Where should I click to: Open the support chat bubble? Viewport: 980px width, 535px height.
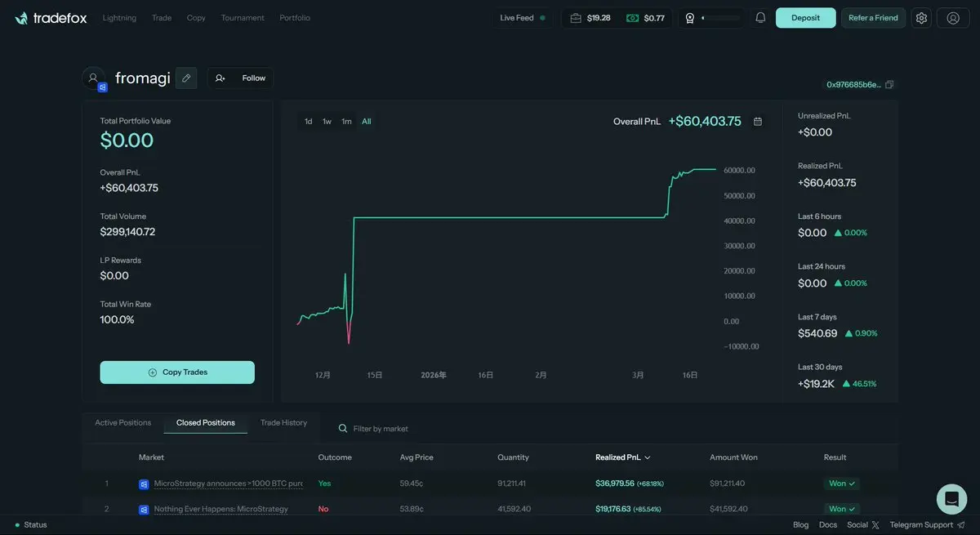click(951, 498)
